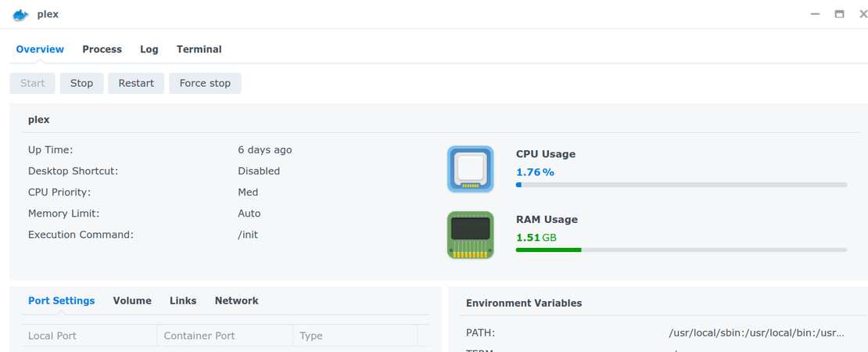Screen dimensions: 868x352
Task: Maximize the plex container window
Action: tap(839, 14)
